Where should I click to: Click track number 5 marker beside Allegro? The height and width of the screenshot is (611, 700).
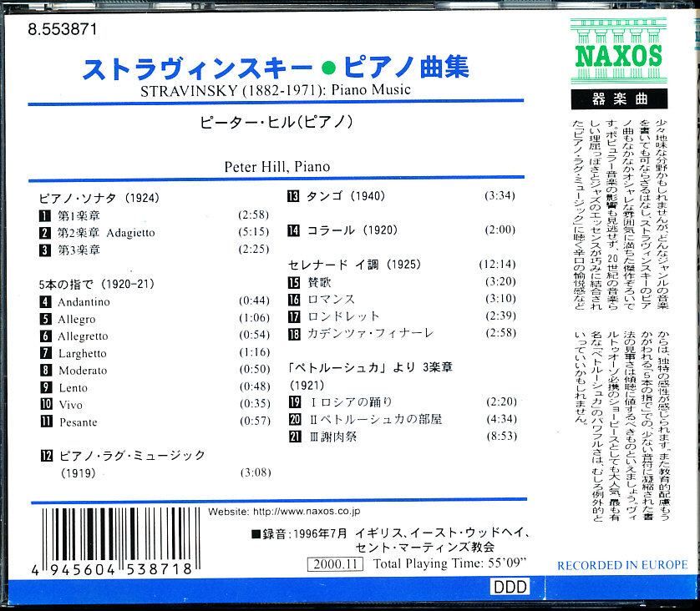click(x=45, y=320)
